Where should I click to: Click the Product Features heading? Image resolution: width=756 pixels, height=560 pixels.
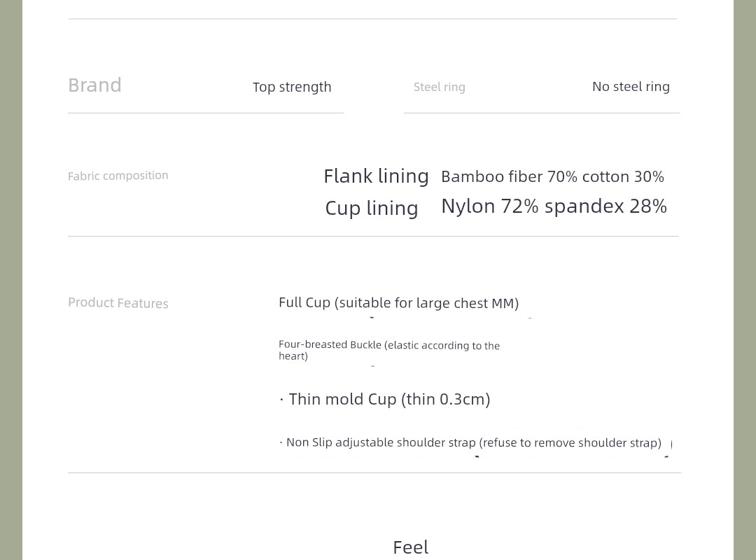(x=118, y=303)
